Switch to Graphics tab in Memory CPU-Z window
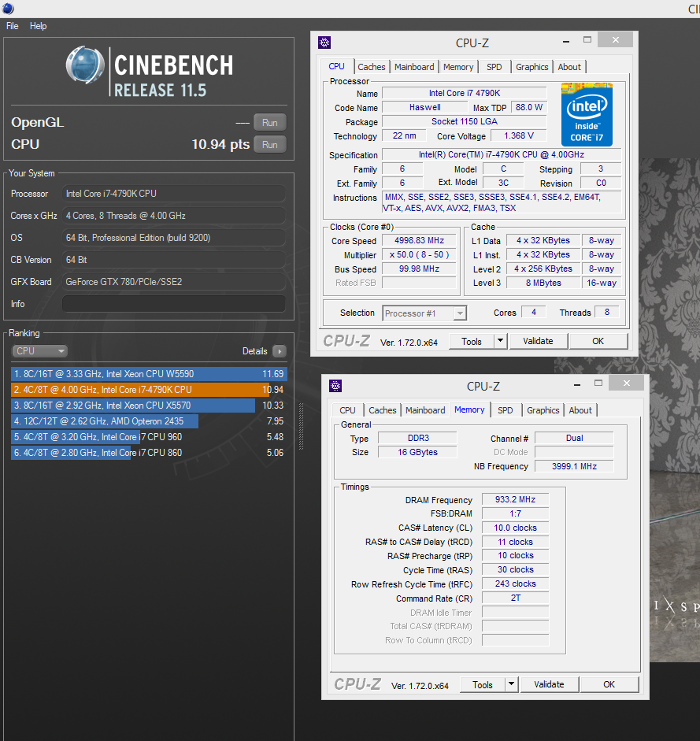The width and height of the screenshot is (700, 741). pos(543,411)
